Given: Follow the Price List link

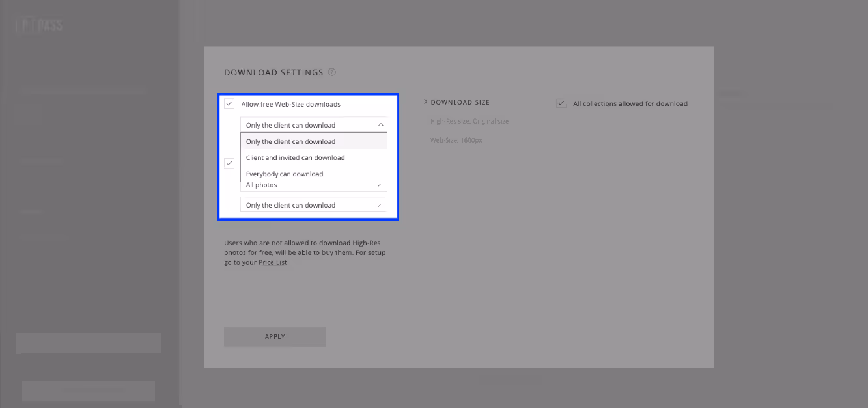Looking at the screenshot, I should click(x=273, y=262).
